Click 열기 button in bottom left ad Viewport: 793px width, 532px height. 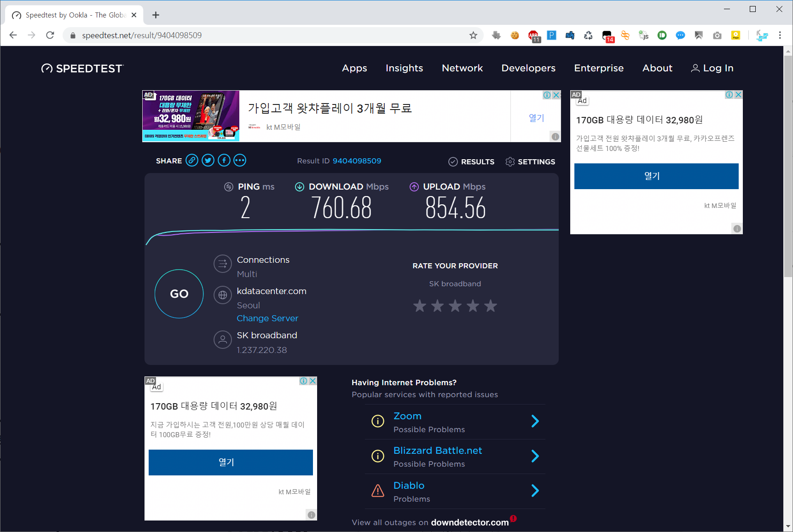pyautogui.click(x=231, y=462)
